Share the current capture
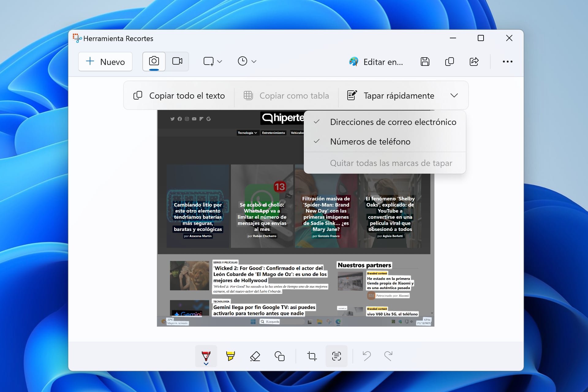The width and height of the screenshot is (588, 392). point(474,62)
